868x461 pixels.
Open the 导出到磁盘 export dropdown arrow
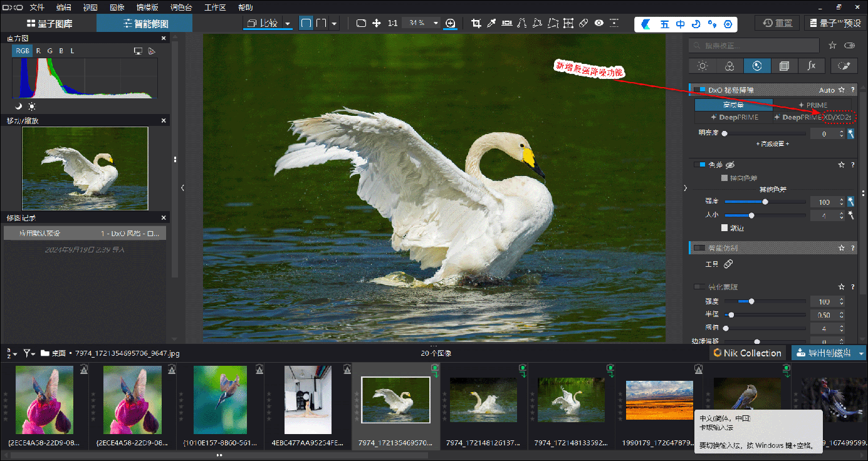(x=861, y=353)
